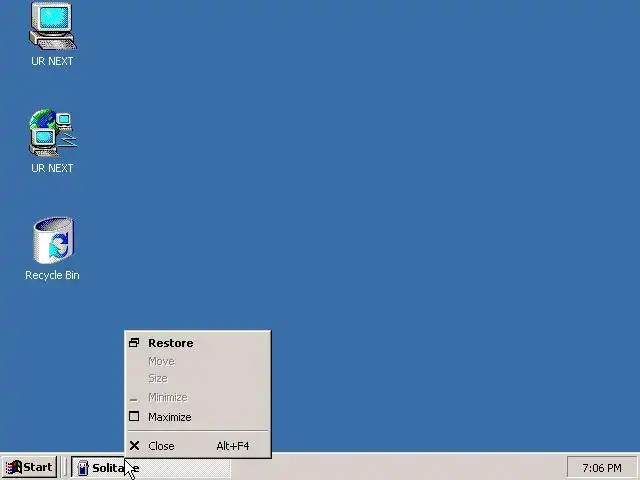Open the Start menu

click(x=29, y=467)
